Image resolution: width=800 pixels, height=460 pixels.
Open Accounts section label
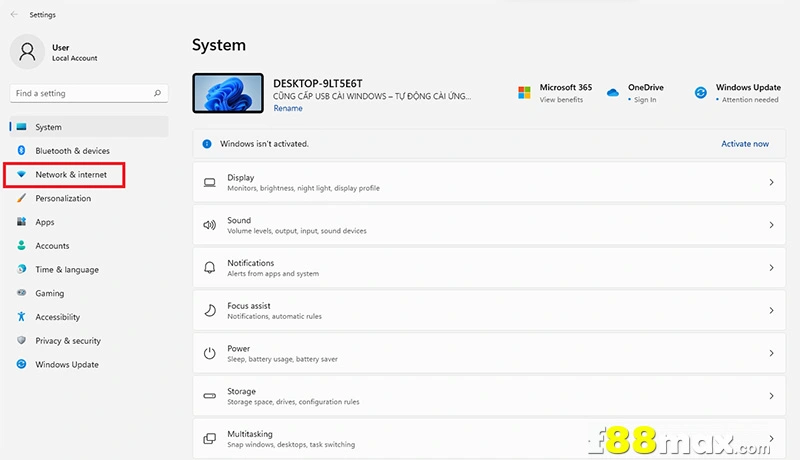click(x=52, y=245)
